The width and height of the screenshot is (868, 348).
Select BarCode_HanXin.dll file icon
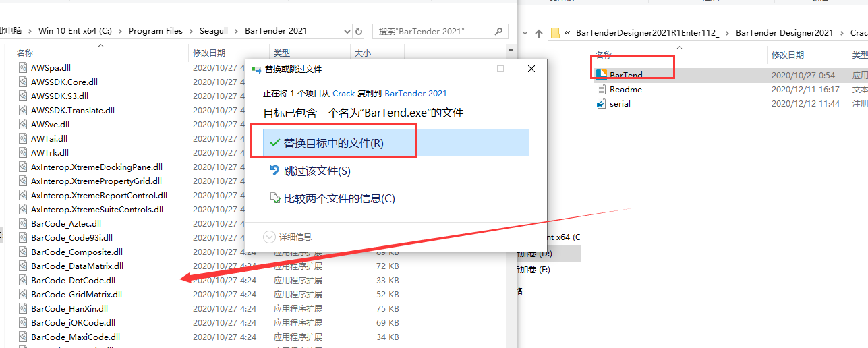click(24, 308)
